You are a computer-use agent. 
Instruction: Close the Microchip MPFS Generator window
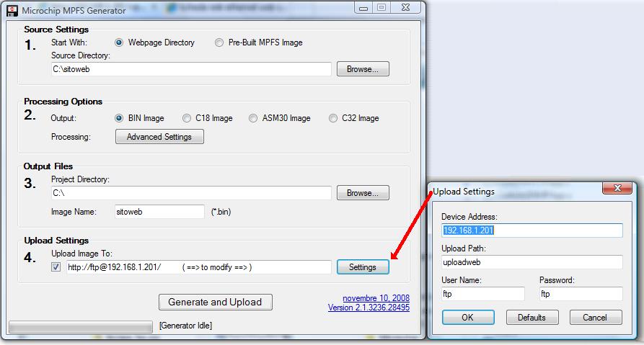click(406, 7)
